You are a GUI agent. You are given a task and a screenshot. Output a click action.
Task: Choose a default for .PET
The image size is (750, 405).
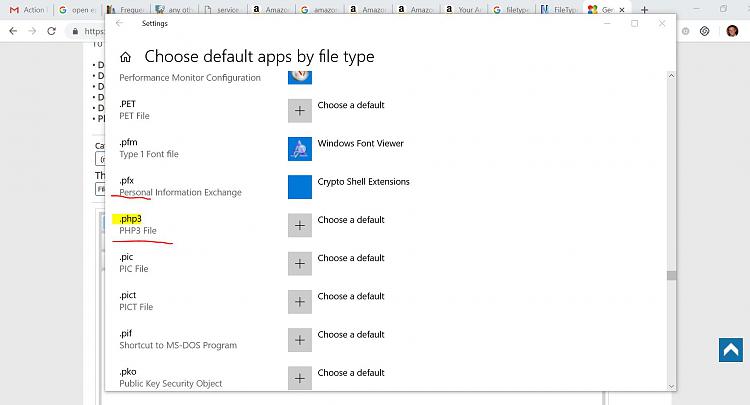(x=351, y=105)
